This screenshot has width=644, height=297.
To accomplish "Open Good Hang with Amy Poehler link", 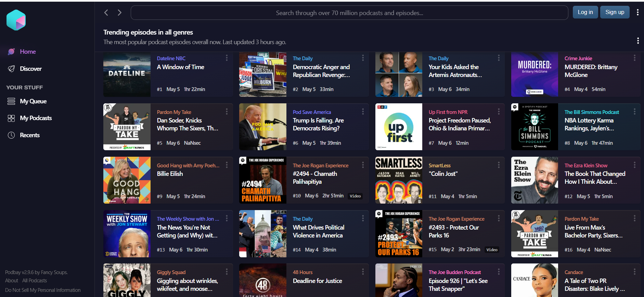I will (x=188, y=166).
